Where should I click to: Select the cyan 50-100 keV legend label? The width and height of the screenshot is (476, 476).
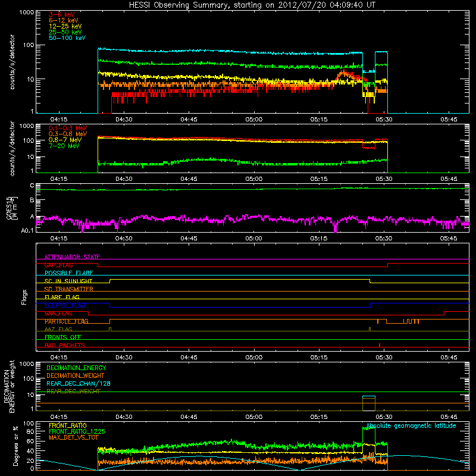click(x=67, y=38)
